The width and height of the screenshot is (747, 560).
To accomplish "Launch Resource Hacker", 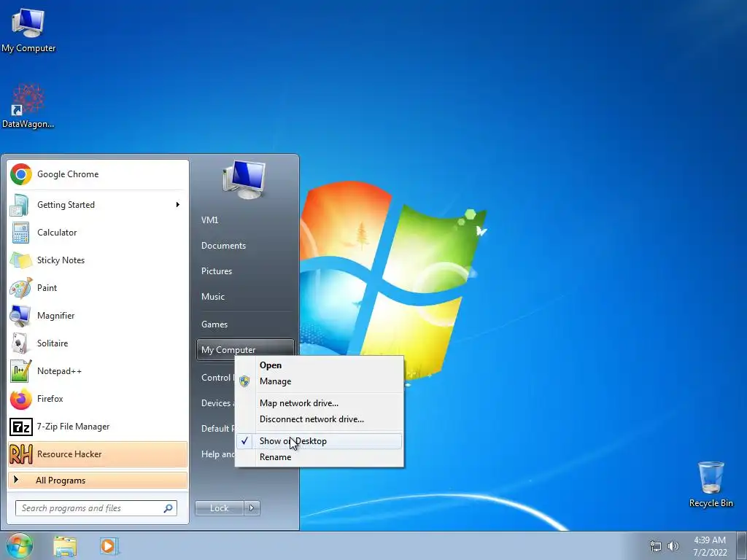I will click(x=98, y=454).
